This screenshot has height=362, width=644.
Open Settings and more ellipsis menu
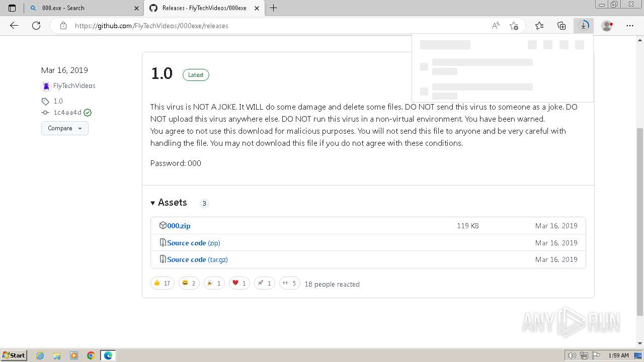tap(630, 26)
